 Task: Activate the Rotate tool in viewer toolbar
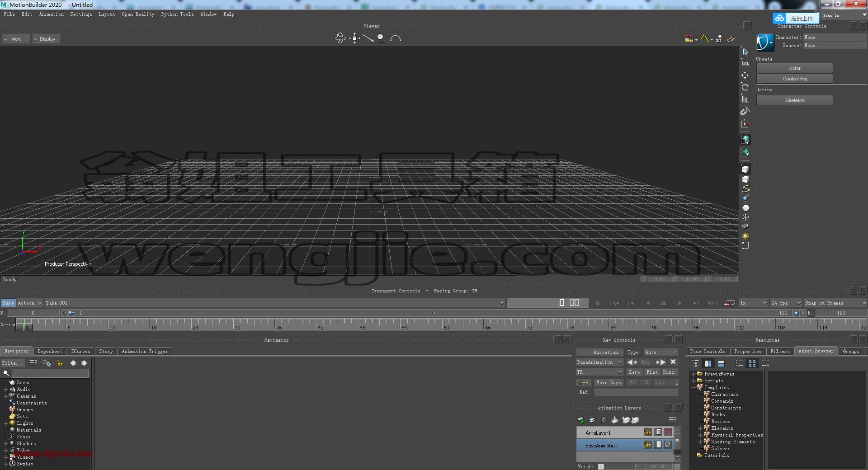(x=745, y=87)
